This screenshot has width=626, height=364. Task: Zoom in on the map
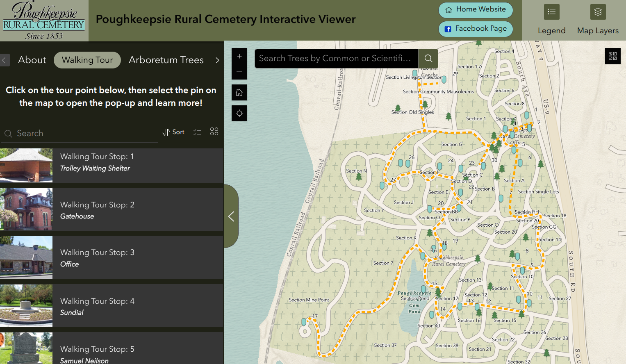click(239, 56)
